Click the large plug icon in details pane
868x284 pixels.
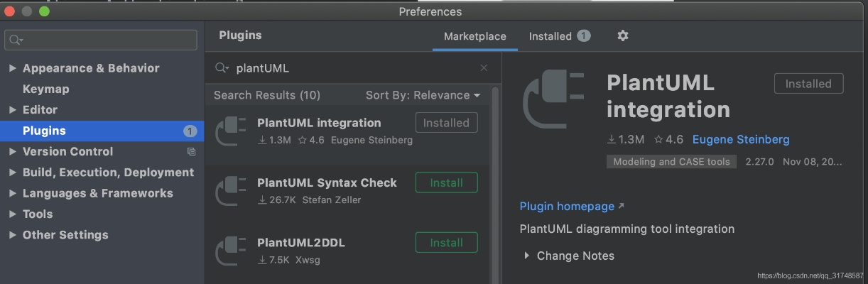pos(553,102)
